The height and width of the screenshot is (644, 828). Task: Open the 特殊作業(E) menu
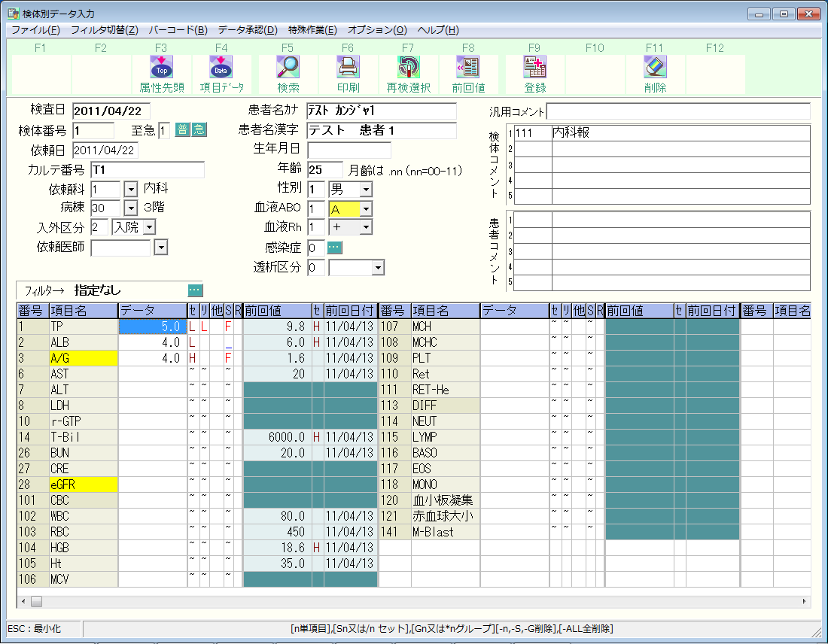[312, 30]
